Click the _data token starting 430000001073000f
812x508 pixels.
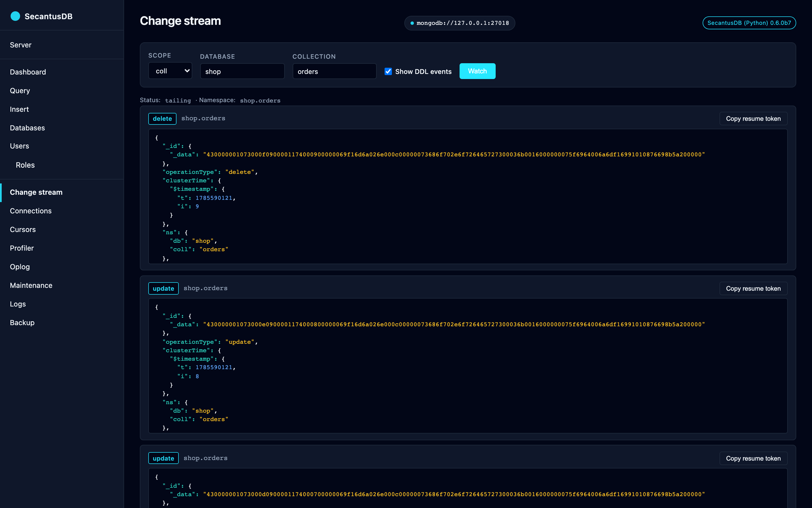(454, 155)
